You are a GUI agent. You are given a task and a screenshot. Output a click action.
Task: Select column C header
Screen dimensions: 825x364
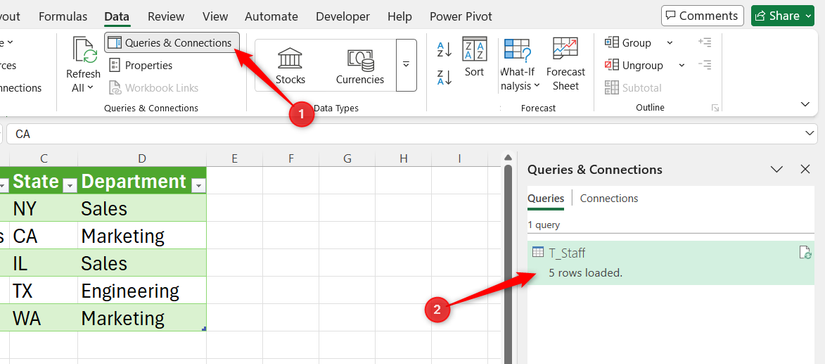tap(44, 158)
